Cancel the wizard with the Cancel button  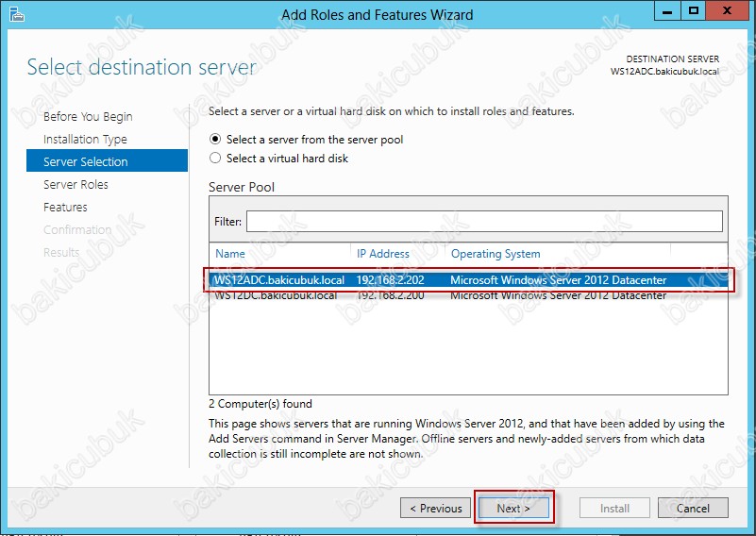coord(693,508)
